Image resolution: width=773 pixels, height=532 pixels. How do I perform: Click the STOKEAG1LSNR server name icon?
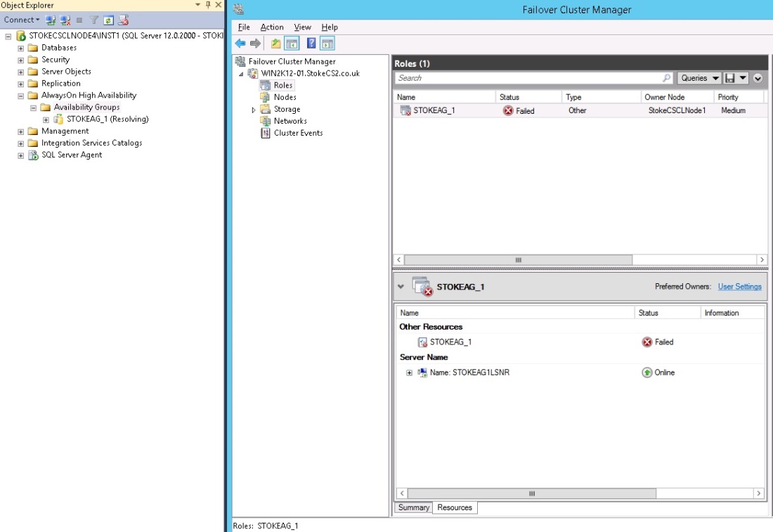[422, 372]
